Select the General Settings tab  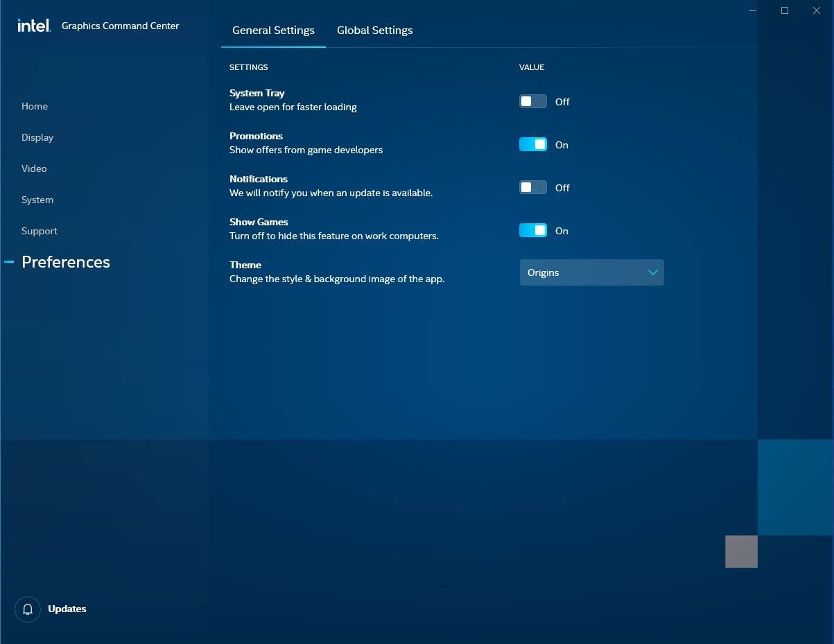point(273,31)
